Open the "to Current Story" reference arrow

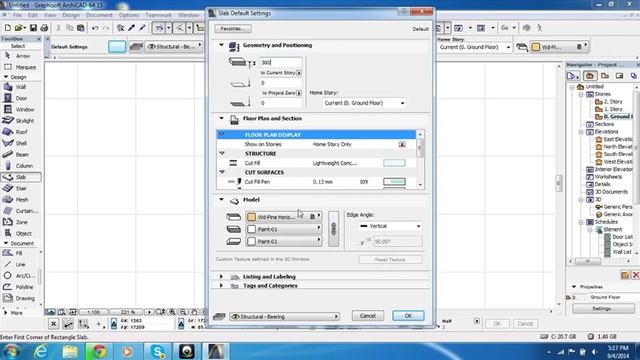point(299,73)
